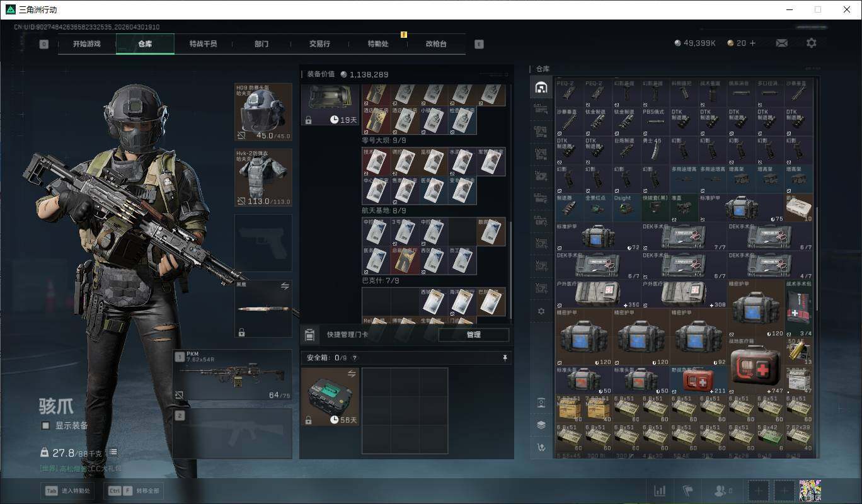This screenshot has height=504, width=862.
Task: Toggle swap arrows on the knife slot
Action: 285,286
